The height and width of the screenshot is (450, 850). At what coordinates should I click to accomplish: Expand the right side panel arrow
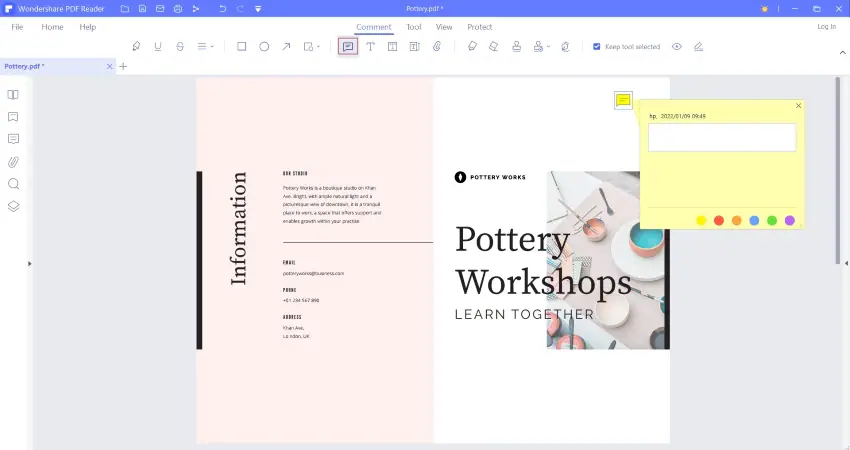tap(846, 263)
